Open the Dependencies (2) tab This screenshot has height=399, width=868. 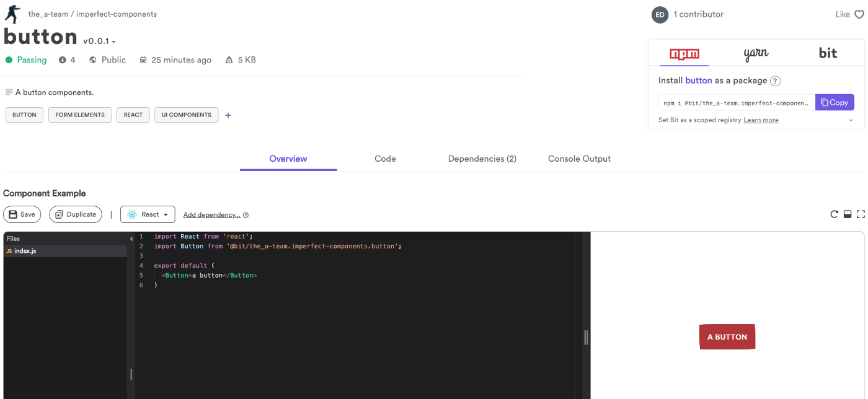tap(482, 159)
